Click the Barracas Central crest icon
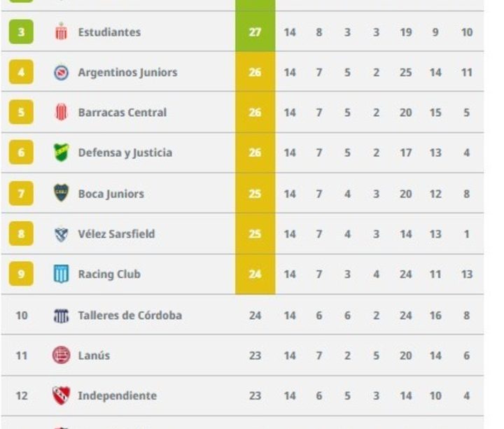 tap(62, 112)
